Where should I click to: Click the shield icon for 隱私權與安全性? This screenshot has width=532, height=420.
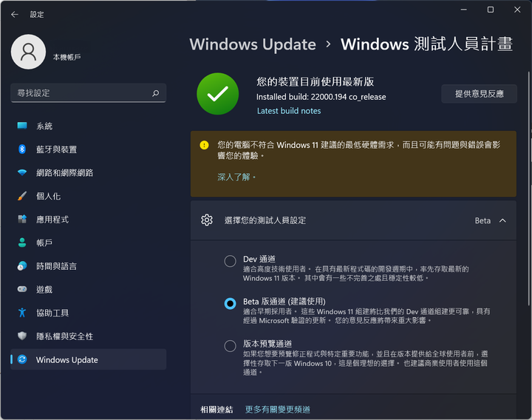coord(22,336)
